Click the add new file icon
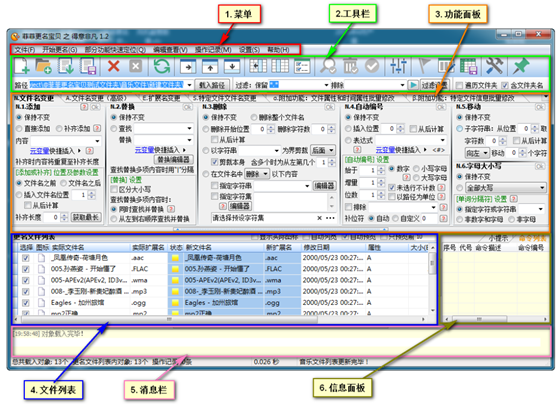Viewport: 560px width, 404px height. tap(22, 66)
